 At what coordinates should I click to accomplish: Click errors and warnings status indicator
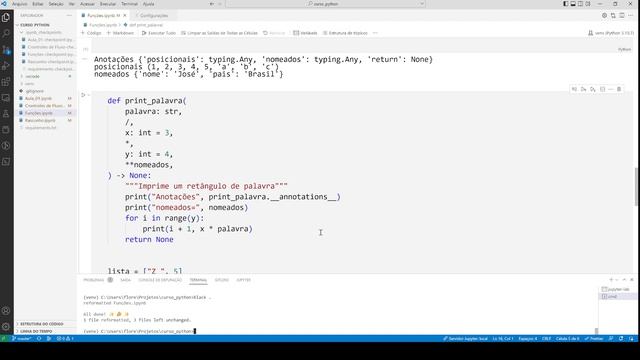pos(65,339)
